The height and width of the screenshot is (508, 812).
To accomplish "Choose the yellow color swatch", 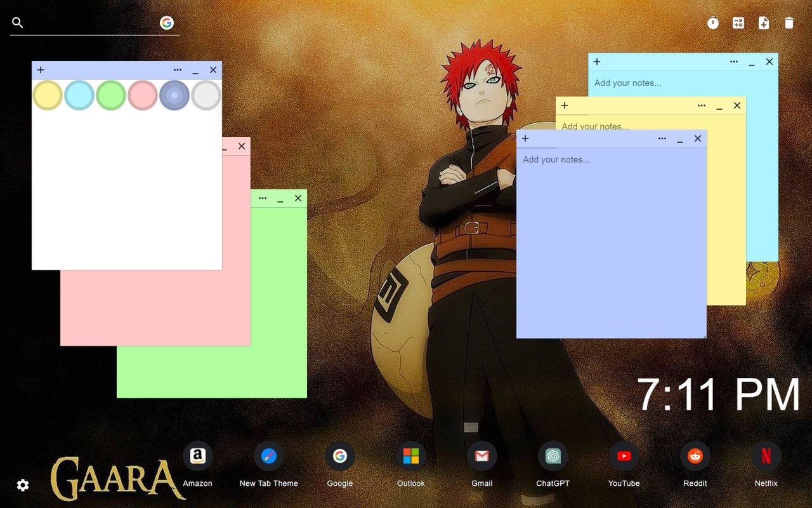I will tap(48, 95).
